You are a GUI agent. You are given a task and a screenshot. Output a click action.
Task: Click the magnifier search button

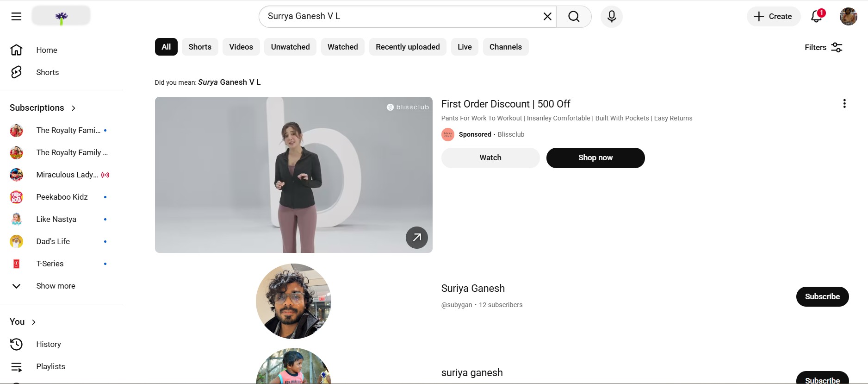point(574,17)
